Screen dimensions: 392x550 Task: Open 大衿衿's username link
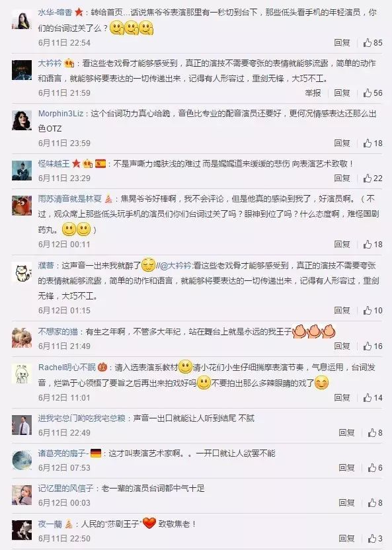click(x=50, y=63)
